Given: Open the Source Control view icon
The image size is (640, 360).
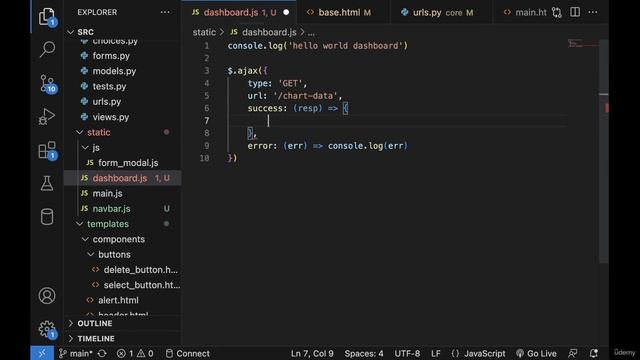Looking at the screenshot, I should [x=47, y=84].
